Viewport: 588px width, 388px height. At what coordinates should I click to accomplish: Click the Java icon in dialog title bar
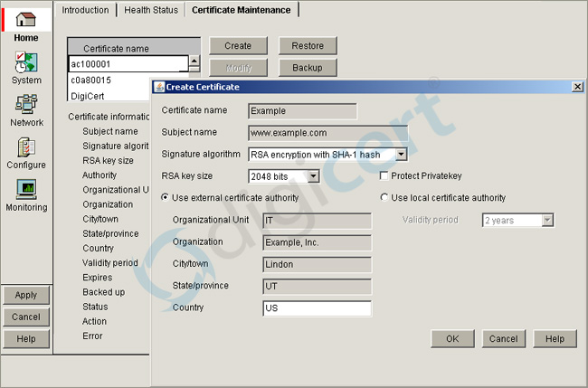coord(159,86)
